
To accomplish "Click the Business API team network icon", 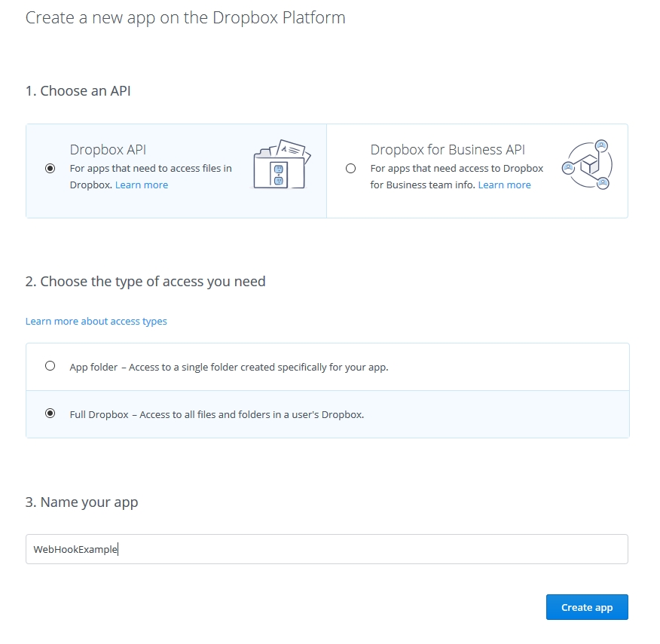I will [587, 165].
